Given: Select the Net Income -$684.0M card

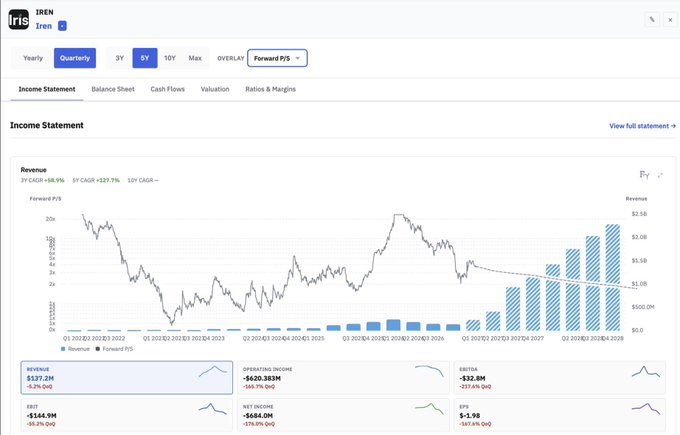Looking at the screenshot, I should [343, 415].
